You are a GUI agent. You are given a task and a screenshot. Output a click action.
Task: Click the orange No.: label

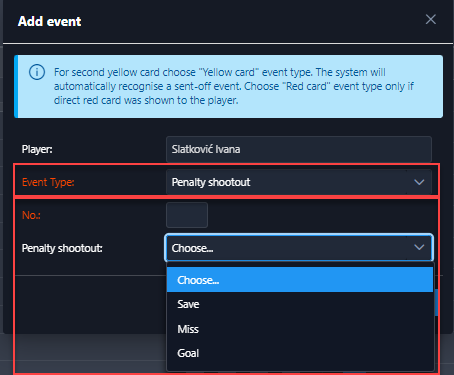(x=31, y=215)
